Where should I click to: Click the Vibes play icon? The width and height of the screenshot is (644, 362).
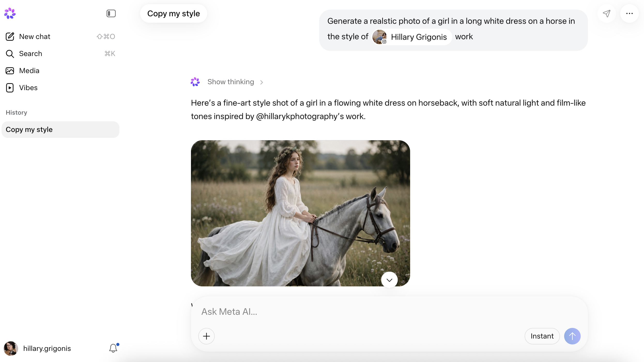pyautogui.click(x=10, y=88)
